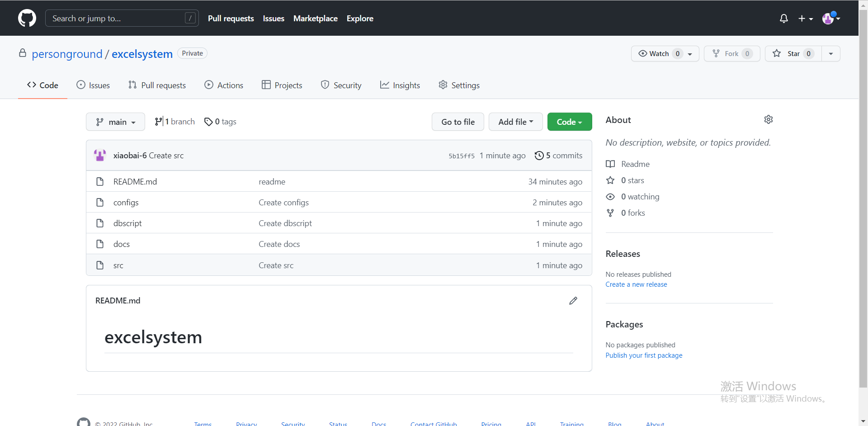Open Marketplace in top navigation
The image size is (868, 426).
pos(316,19)
